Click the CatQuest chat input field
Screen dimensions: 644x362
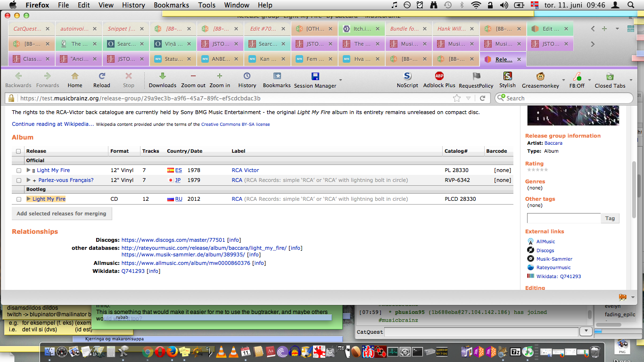point(482,332)
